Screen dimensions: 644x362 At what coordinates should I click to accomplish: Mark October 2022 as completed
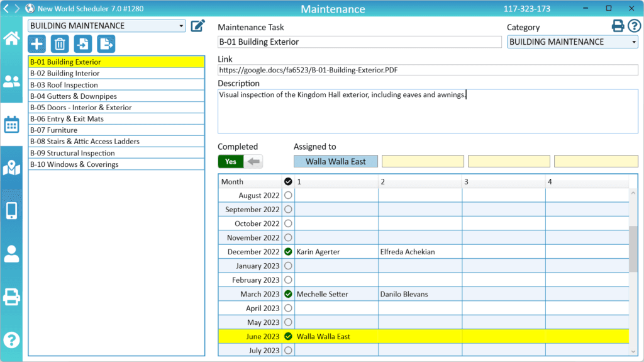click(288, 223)
